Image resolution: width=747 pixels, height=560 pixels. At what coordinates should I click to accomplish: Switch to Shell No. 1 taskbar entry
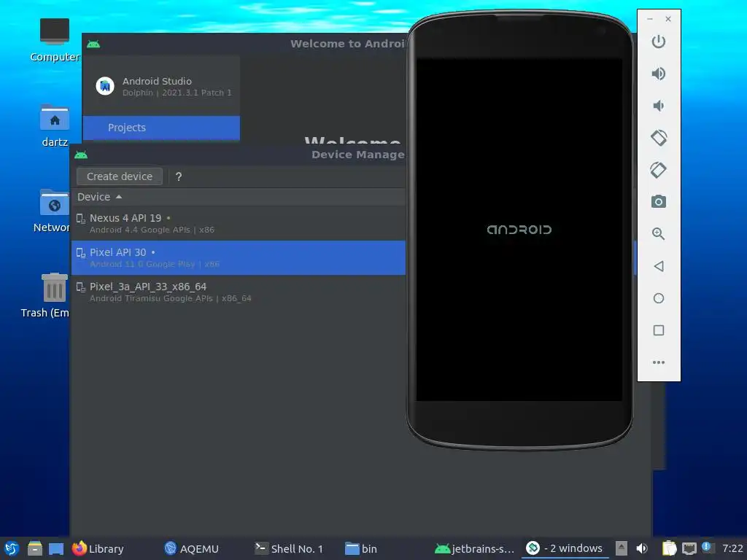[289, 548]
